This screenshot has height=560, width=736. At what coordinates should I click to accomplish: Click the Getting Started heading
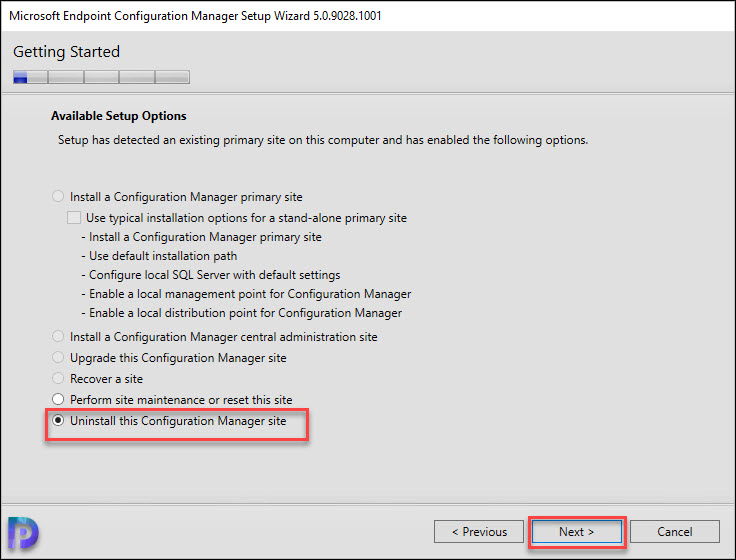click(x=66, y=52)
